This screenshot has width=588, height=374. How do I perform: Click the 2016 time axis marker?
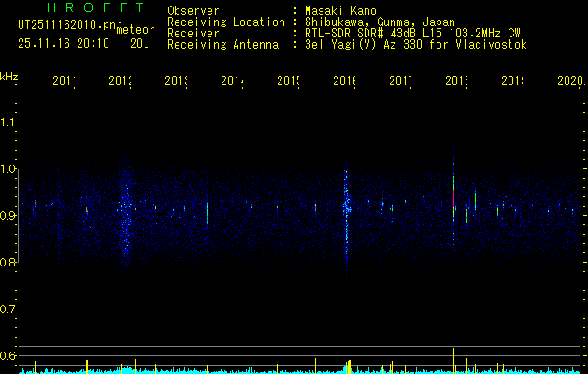(x=345, y=80)
